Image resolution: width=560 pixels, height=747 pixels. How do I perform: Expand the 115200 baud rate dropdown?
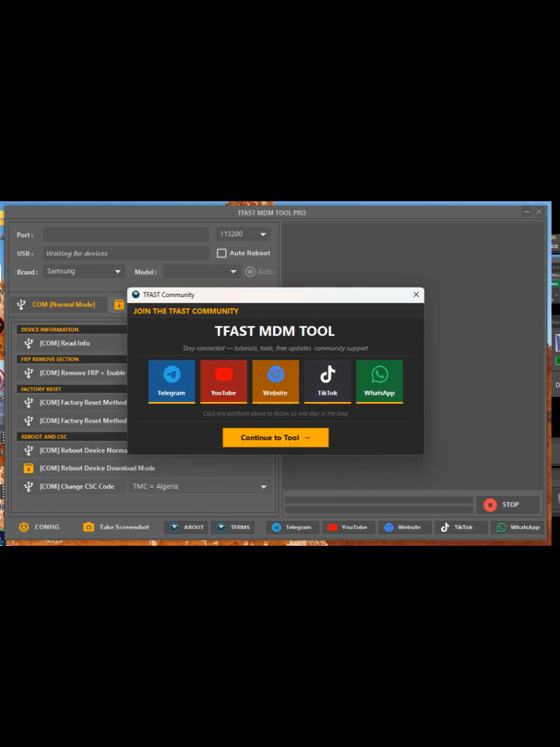point(243,234)
